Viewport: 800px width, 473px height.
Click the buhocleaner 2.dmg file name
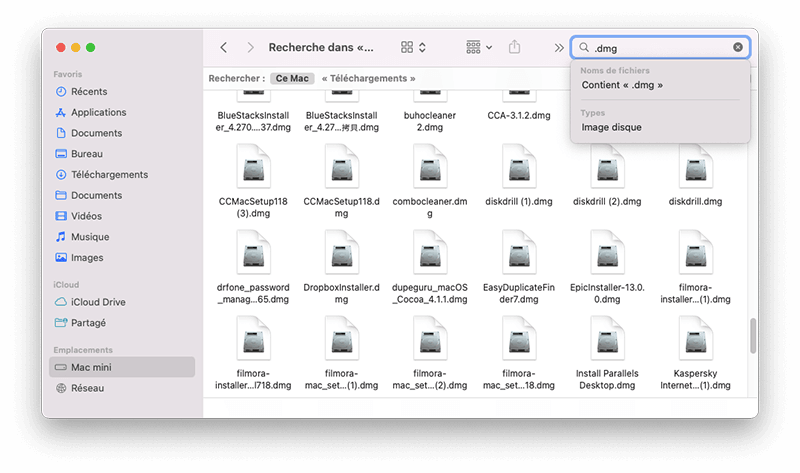(x=430, y=121)
